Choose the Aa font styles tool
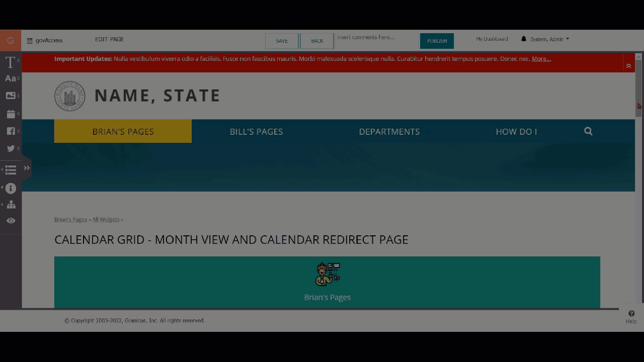 click(10, 79)
